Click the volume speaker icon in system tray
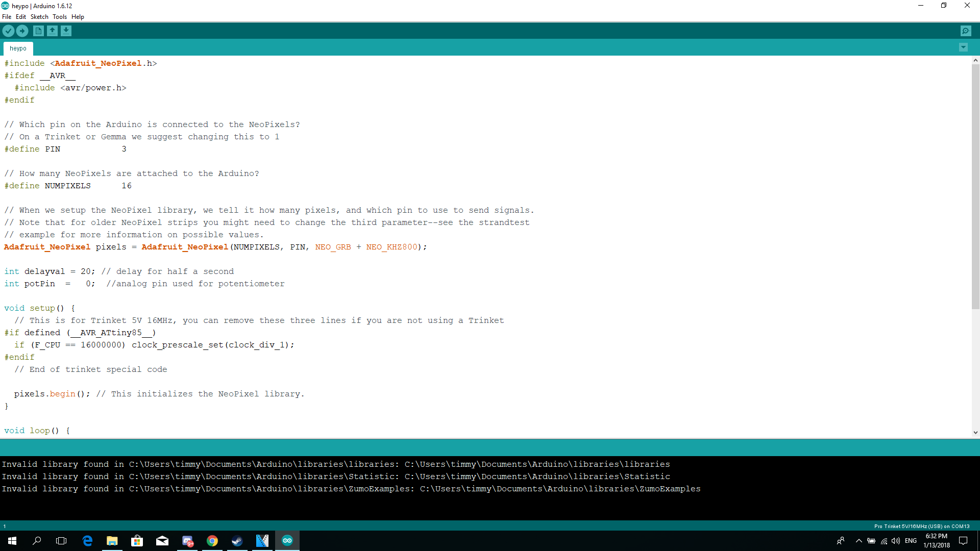Viewport: 980px width, 551px height. pyautogui.click(x=896, y=541)
